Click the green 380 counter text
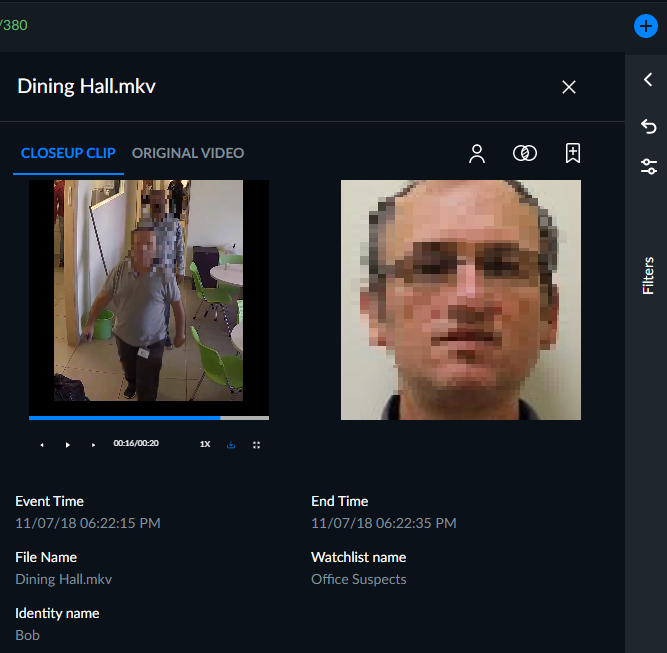Screen dimensions: 667x653 pyautogui.click(x=14, y=25)
